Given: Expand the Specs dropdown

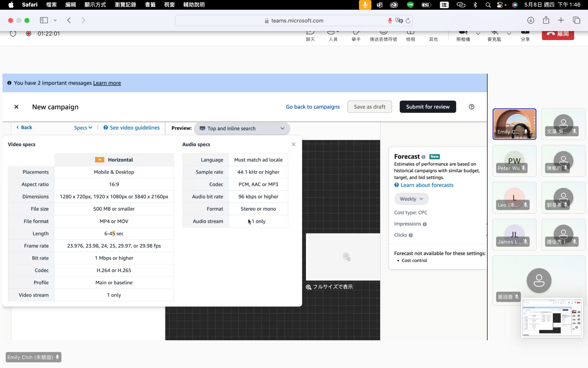Looking at the screenshot, I should coord(83,128).
